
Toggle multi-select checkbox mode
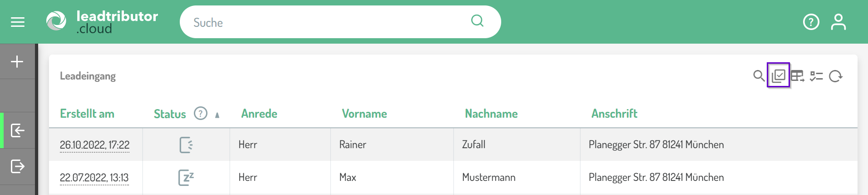click(x=778, y=75)
